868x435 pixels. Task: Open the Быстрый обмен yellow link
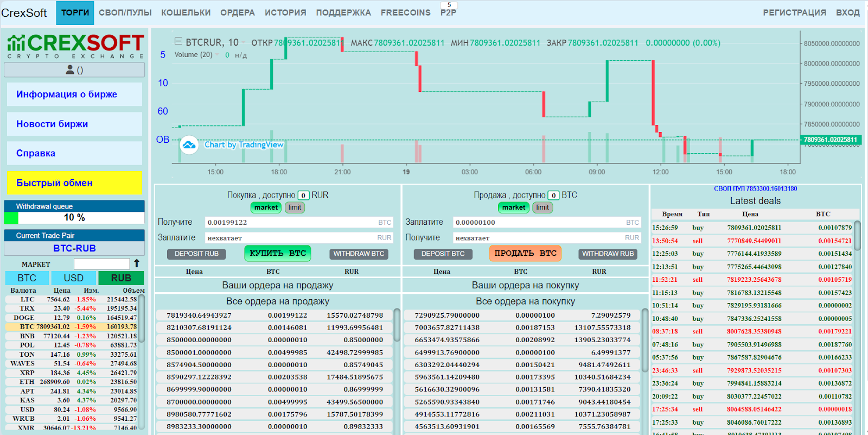(74, 183)
